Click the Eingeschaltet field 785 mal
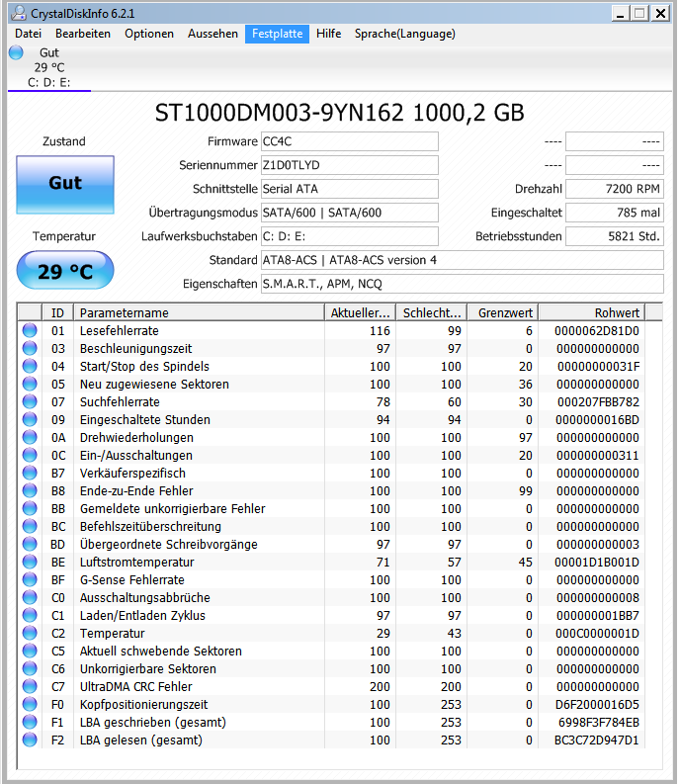This screenshot has width=680, height=784. pos(615,213)
